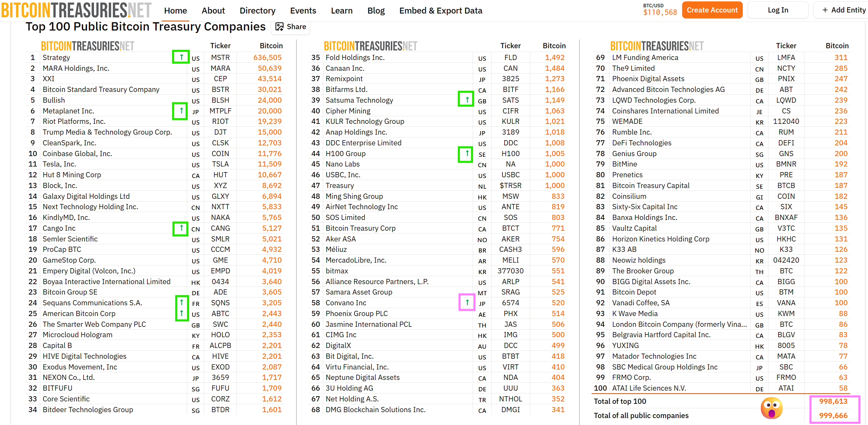Click the Add Entity button
868x425 pixels.
click(x=844, y=10)
